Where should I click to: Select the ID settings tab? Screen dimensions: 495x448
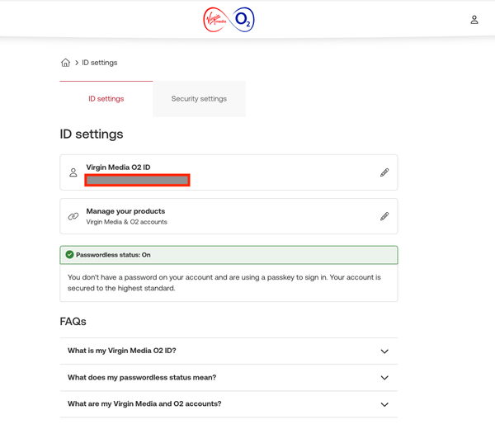(106, 99)
